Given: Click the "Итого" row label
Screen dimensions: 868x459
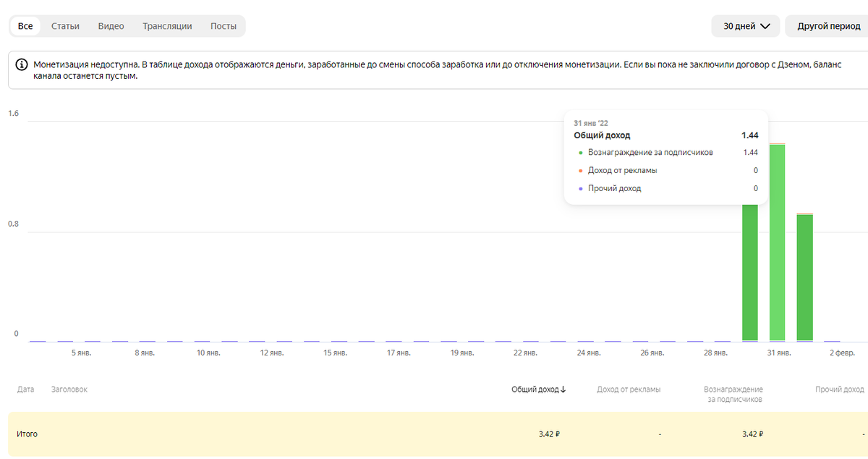Looking at the screenshot, I should (x=27, y=434).
